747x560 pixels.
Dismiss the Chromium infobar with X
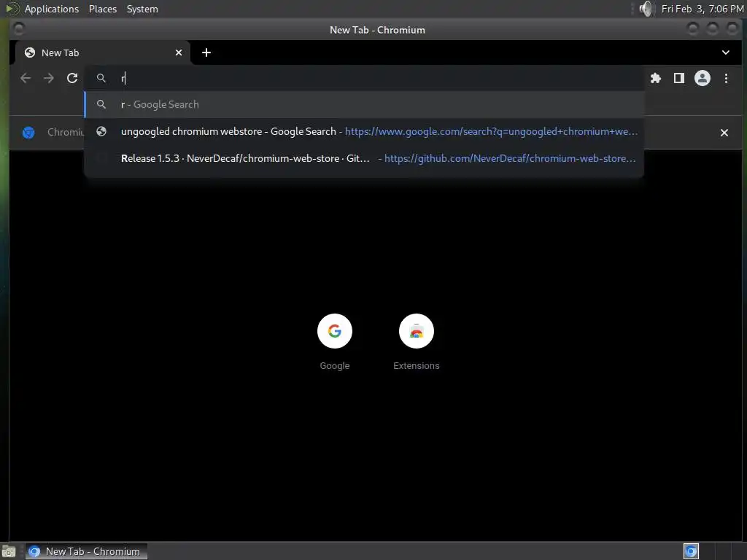pos(724,133)
